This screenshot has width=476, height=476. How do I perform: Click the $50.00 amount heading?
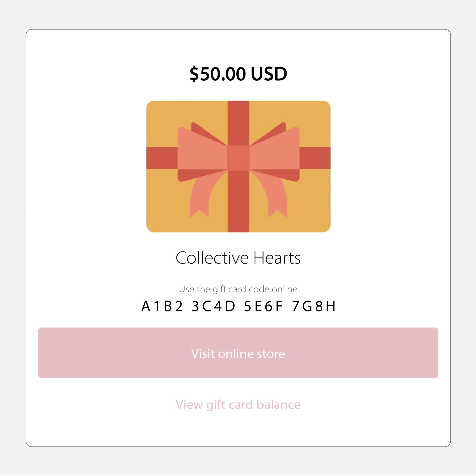(x=218, y=74)
